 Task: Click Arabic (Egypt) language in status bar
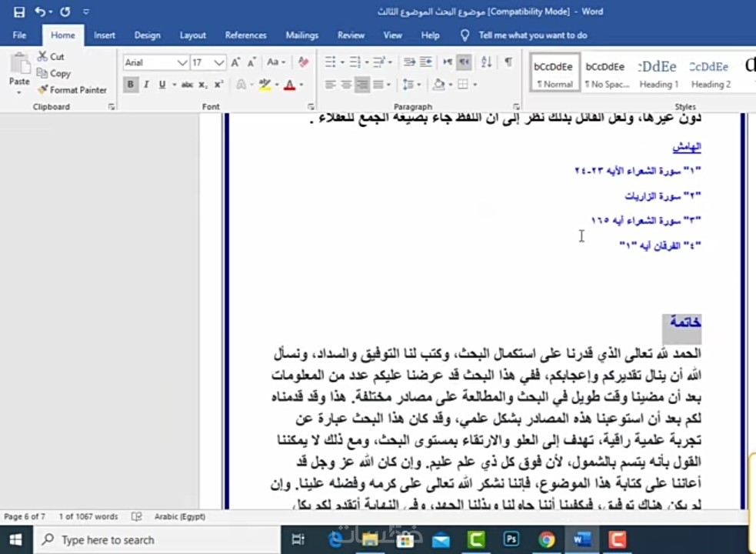(180, 517)
